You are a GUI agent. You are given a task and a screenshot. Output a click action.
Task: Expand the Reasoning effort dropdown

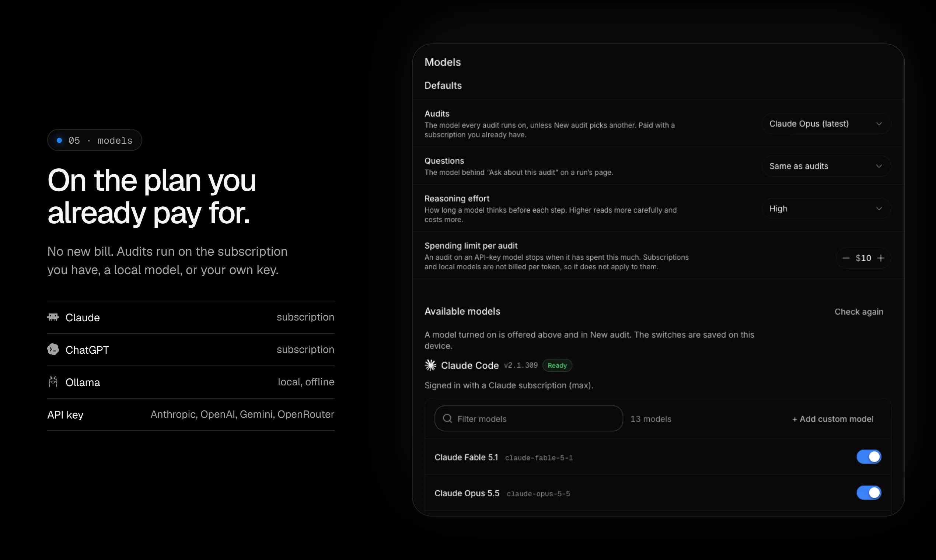[826, 209]
